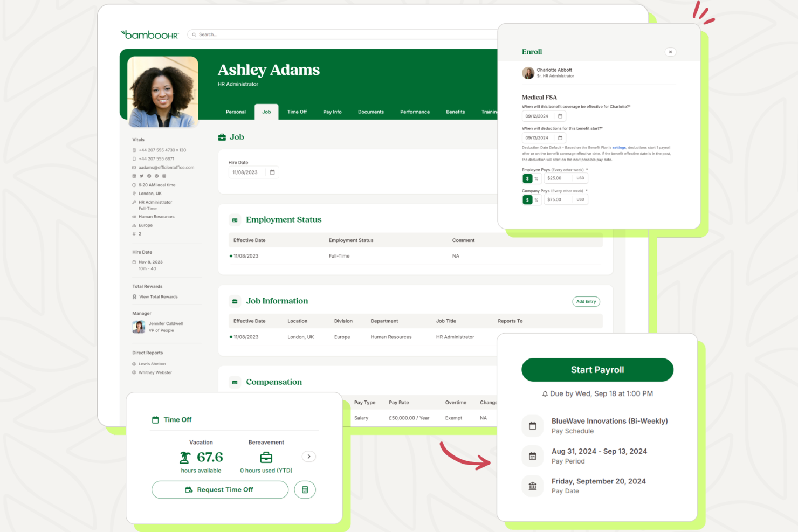Switch to the Documents tab
798x532 pixels.
[x=371, y=112]
